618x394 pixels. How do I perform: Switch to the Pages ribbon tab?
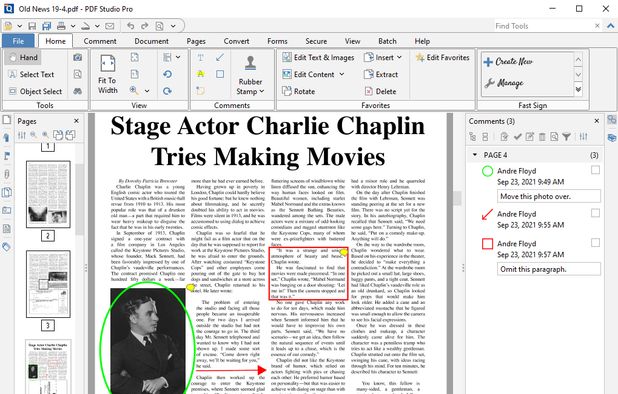tap(196, 41)
